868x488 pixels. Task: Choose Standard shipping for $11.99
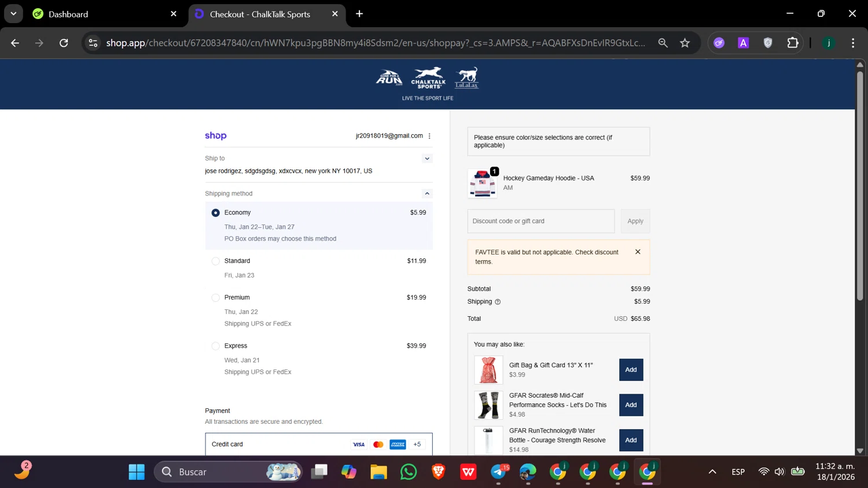(216, 261)
